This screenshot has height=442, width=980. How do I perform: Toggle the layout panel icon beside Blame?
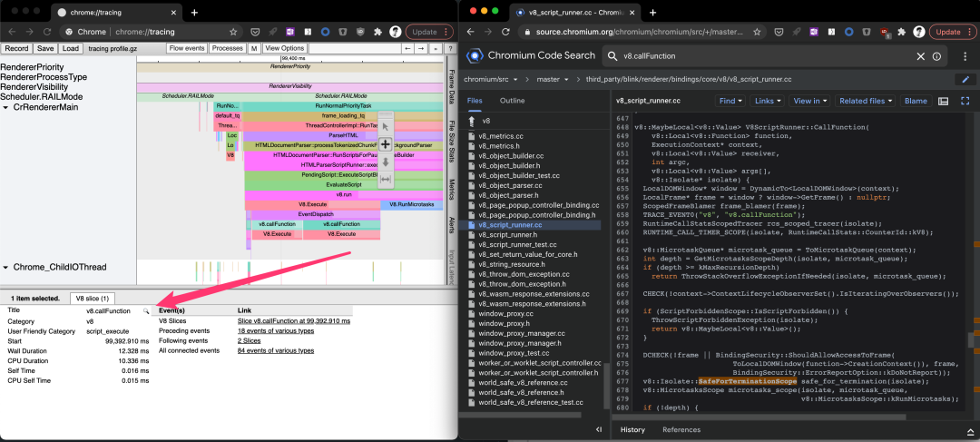944,101
